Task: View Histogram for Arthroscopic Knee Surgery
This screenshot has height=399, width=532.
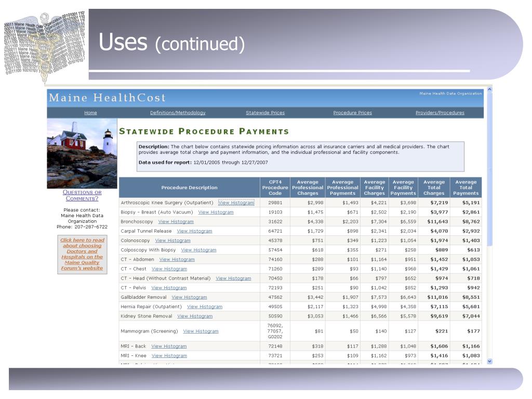Action: coord(236,203)
